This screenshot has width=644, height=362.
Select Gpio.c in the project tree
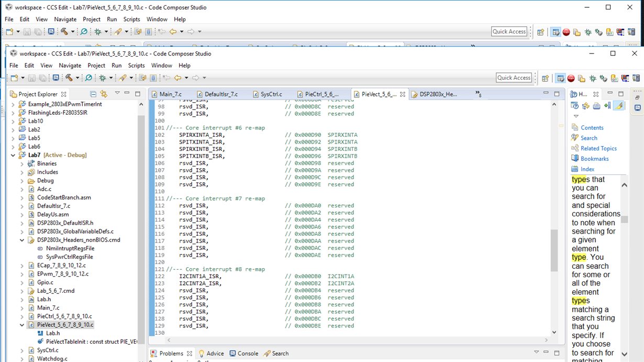click(45, 282)
